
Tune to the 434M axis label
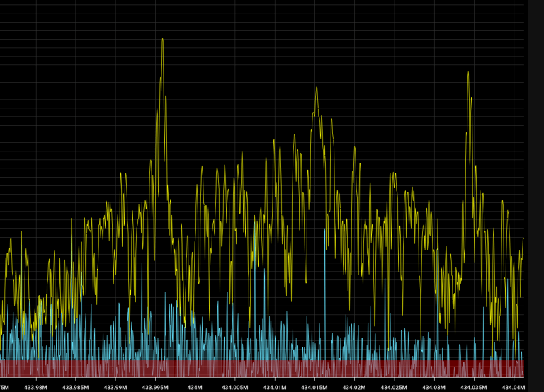coord(195,387)
